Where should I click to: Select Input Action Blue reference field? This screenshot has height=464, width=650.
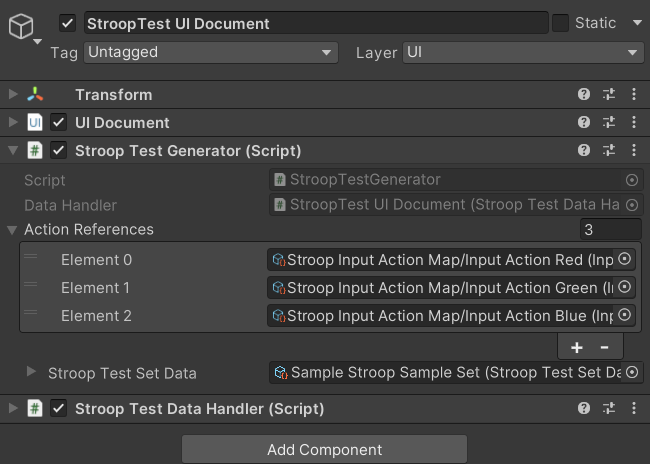pyautogui.click(x=451, y=316)
